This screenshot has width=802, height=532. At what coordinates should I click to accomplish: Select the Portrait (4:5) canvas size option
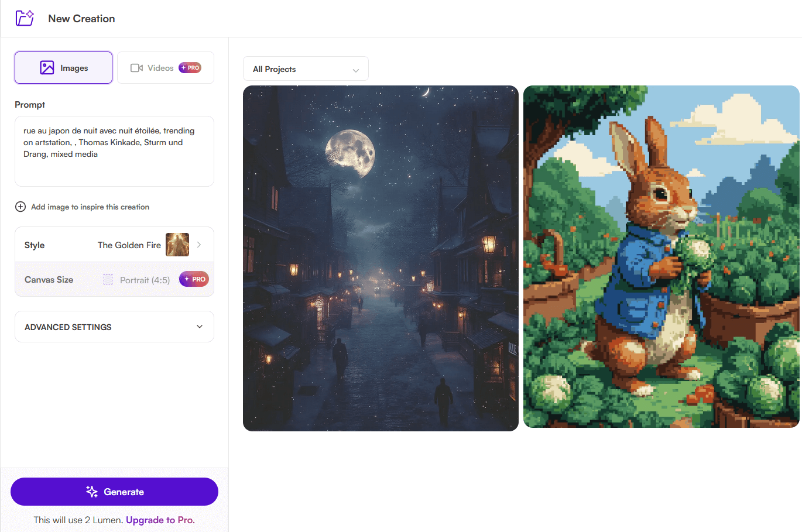coord(145,280)
